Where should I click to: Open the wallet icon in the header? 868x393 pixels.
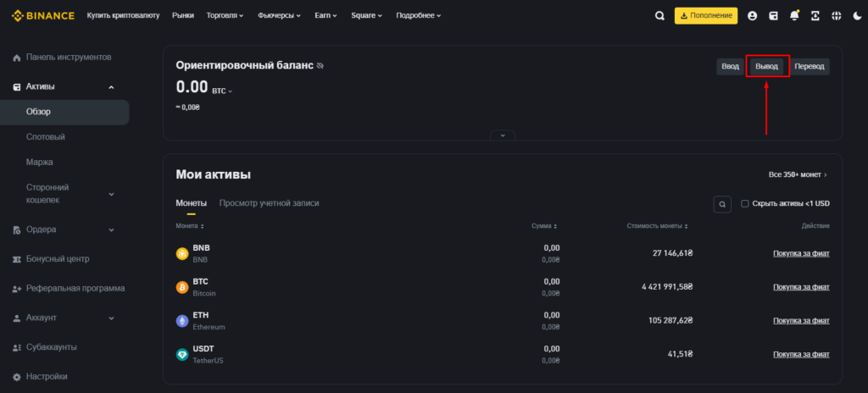tap(773, 16)
